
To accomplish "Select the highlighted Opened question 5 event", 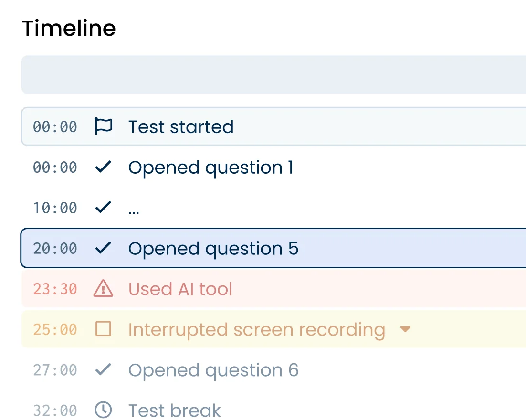I will (213, 248).
